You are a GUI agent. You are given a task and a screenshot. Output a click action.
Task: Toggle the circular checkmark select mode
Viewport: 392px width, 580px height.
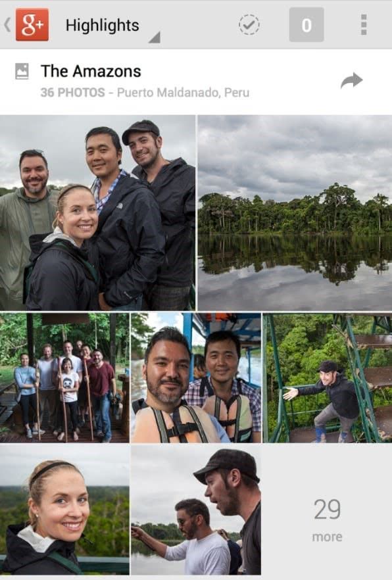249,25
